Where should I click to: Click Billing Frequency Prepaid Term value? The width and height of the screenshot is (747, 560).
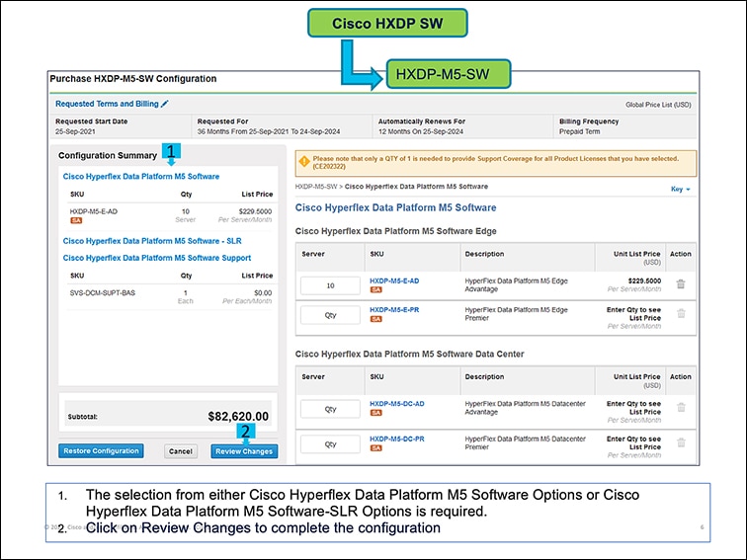(x=579, y=131)
